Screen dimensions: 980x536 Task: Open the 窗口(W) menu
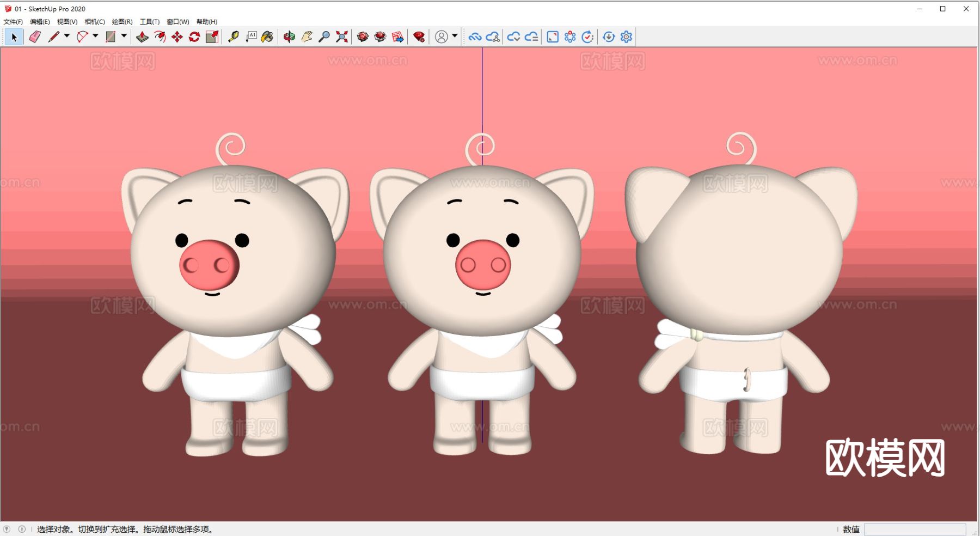(177, 22)
